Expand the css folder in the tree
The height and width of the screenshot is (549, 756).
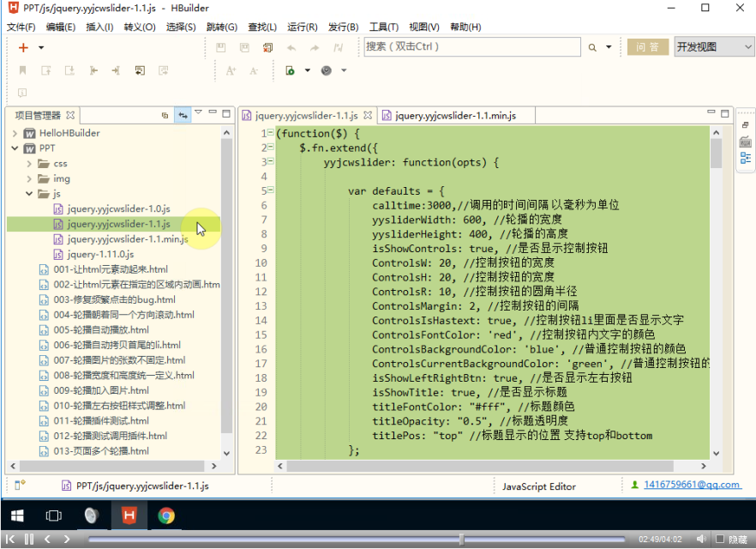(30, 163)
